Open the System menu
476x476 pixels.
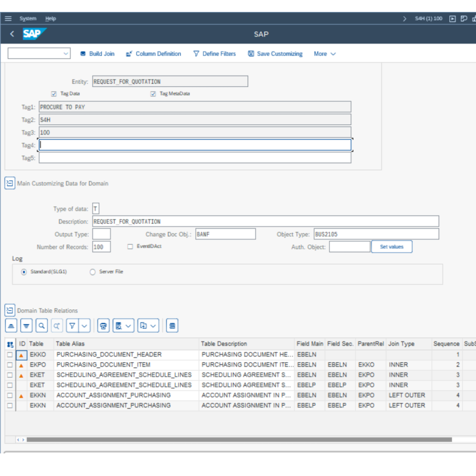tap(27, 18)
